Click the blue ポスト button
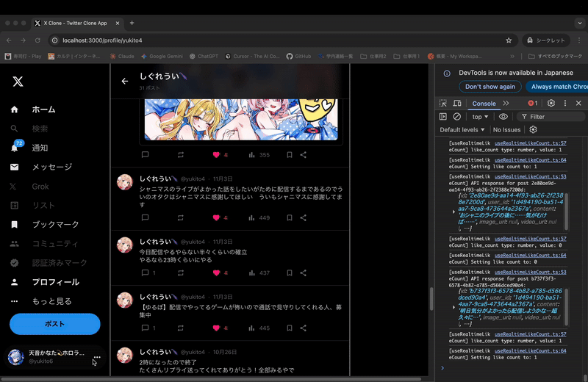This screenshot has height=382, width=588. (54, 323)
